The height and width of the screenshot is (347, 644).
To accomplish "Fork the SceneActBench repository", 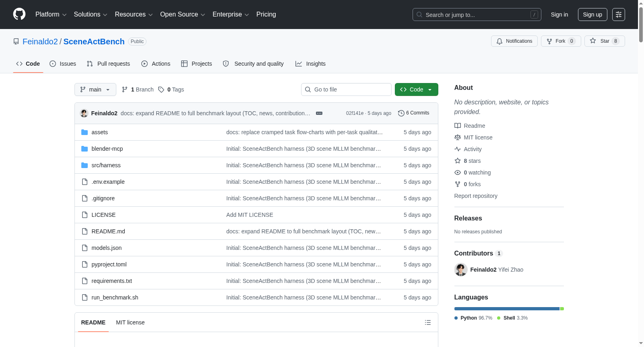I will pyautogui.click(x=561, y=41).
